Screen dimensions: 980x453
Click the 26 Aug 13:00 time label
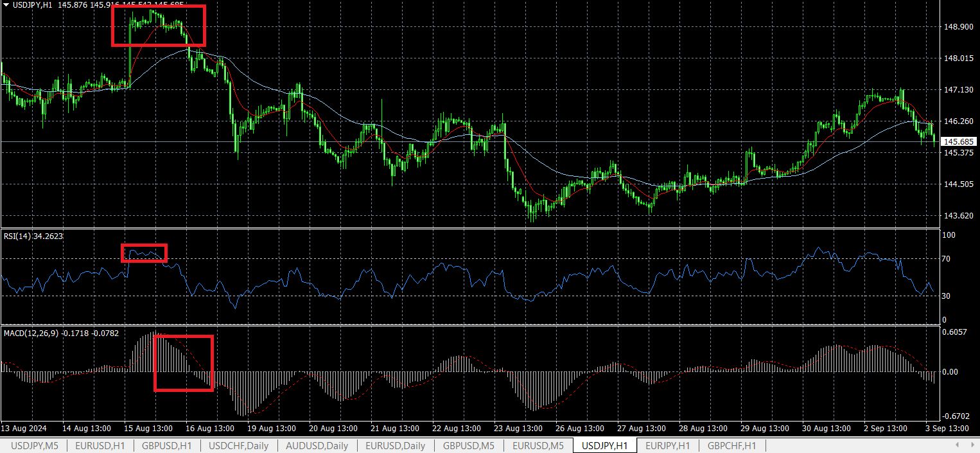click(580, 429)
